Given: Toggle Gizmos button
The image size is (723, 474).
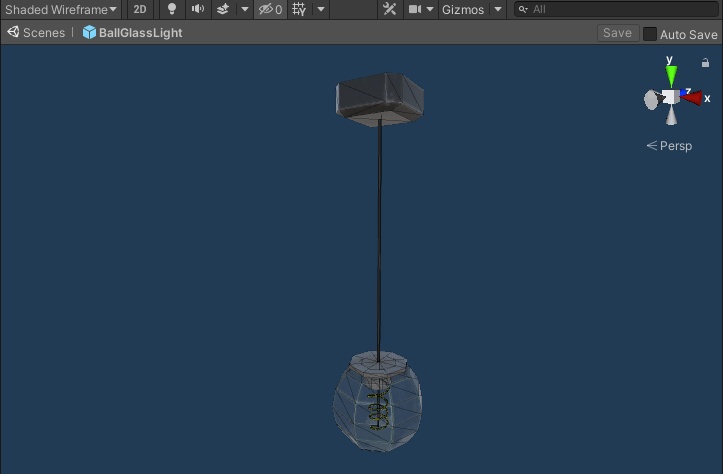Looking at the screenshot, I should pyautogui.click(x=463, y=9).
